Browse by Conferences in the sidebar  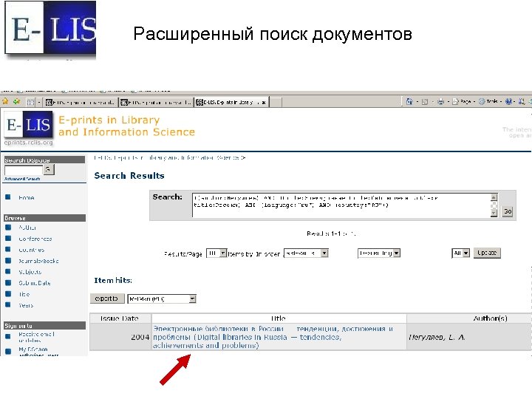tap(35, 239)
